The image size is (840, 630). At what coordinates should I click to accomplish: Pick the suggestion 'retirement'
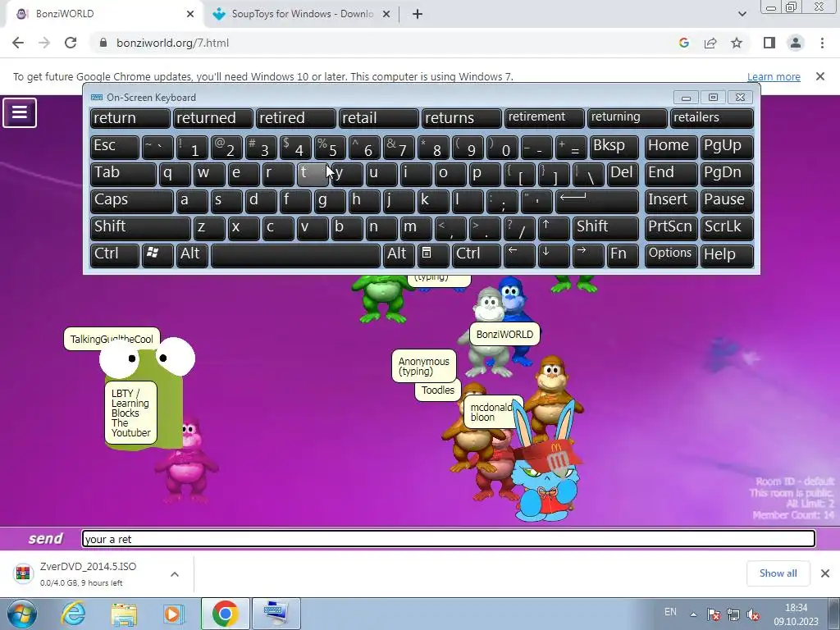point(545,118)
